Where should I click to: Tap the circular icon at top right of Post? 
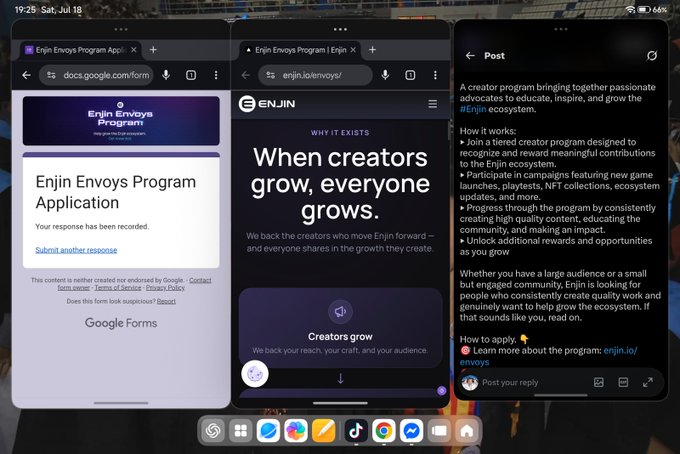(x=652, y=56)
